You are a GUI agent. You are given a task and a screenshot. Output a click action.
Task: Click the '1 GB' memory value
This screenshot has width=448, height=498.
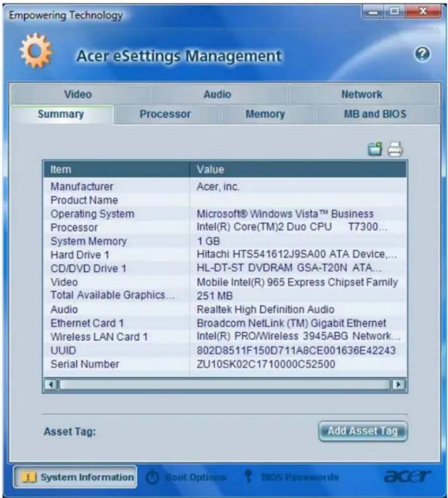(x=209, y=241)
